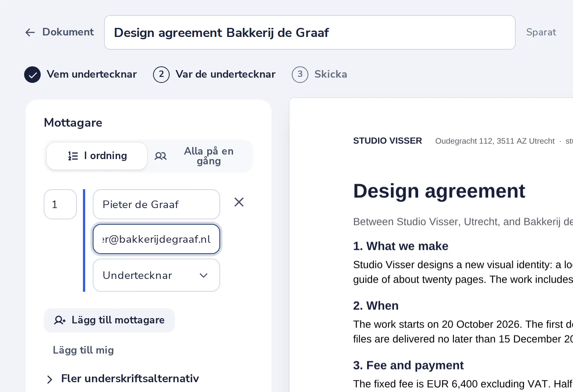Switch to Alla på en gång mode
The width and height of the screenshot is (573, 392).
pyautogui.click(x=199, y=156)
